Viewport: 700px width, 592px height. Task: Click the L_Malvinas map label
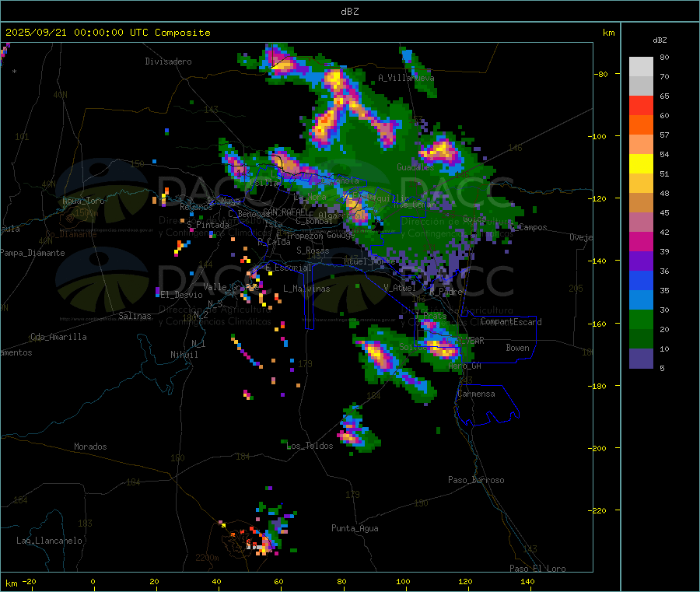pos(306,289)
